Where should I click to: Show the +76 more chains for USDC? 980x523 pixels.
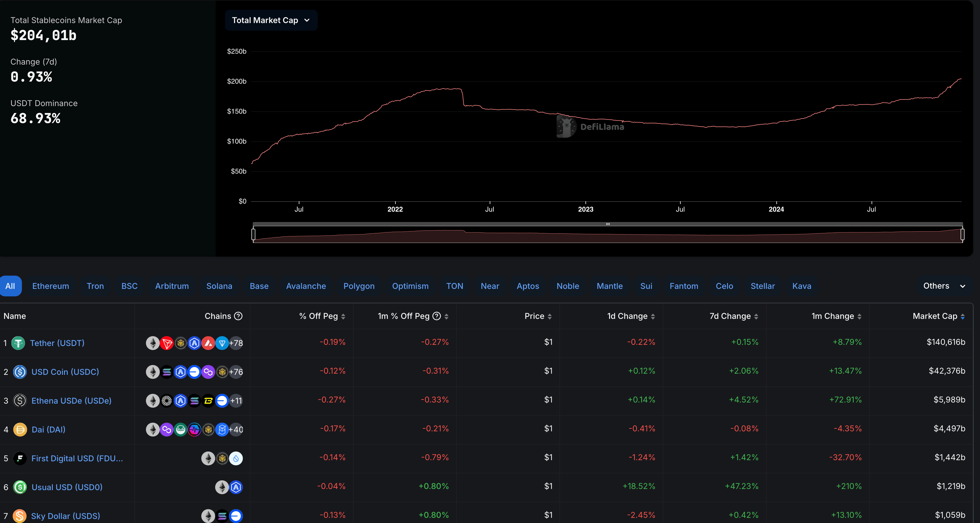tap(236, 372)
